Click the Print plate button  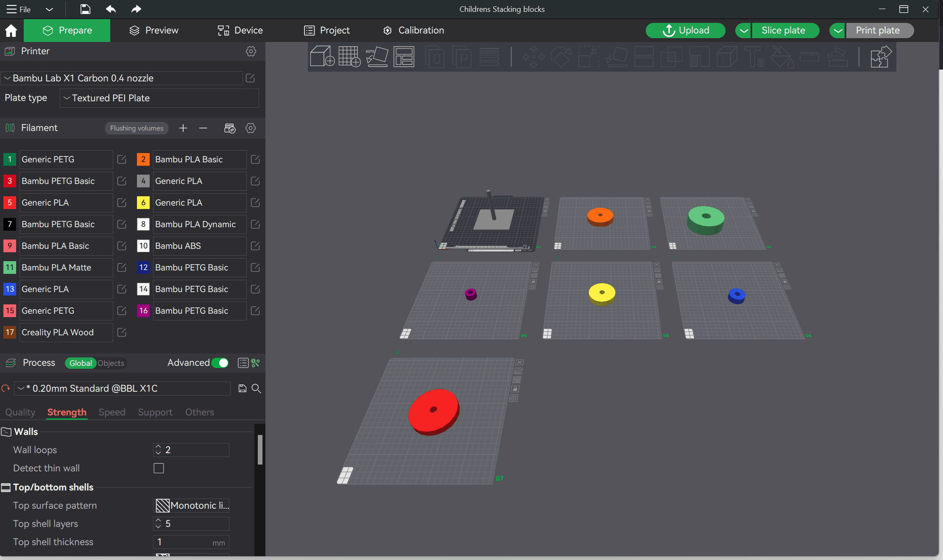877,30
